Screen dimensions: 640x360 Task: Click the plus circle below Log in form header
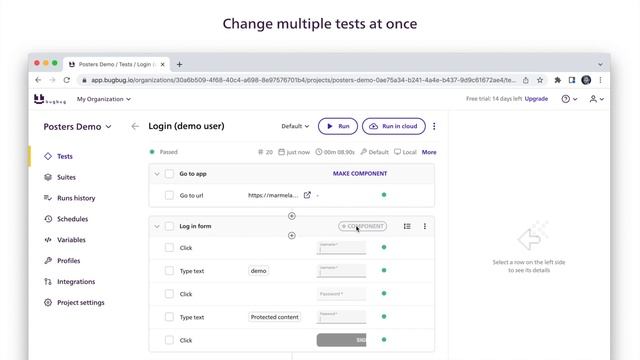click(291, 236)
